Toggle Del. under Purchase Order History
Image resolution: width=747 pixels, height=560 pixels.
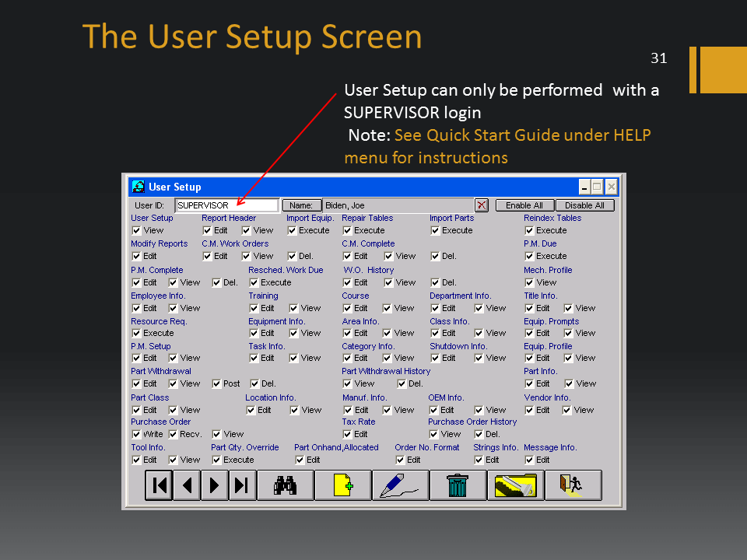tap(479, 434)
